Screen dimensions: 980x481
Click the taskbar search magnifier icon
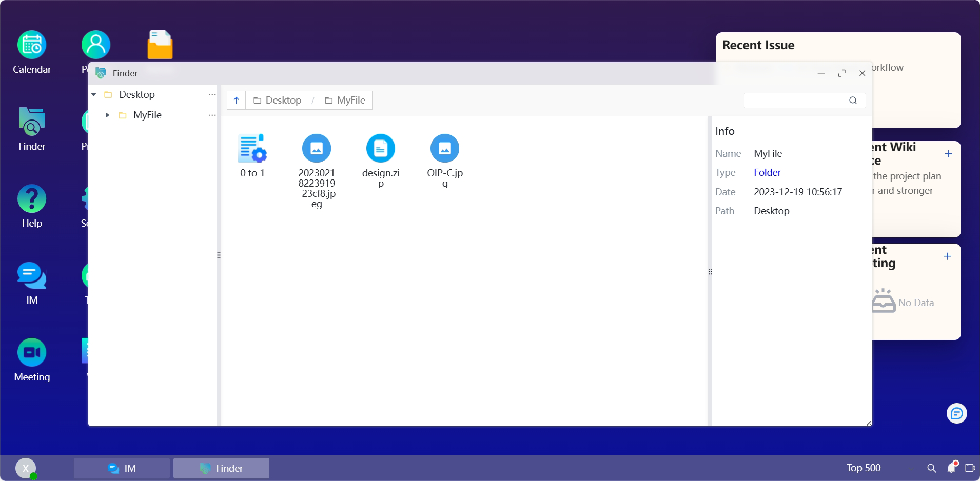pos(931,468)
